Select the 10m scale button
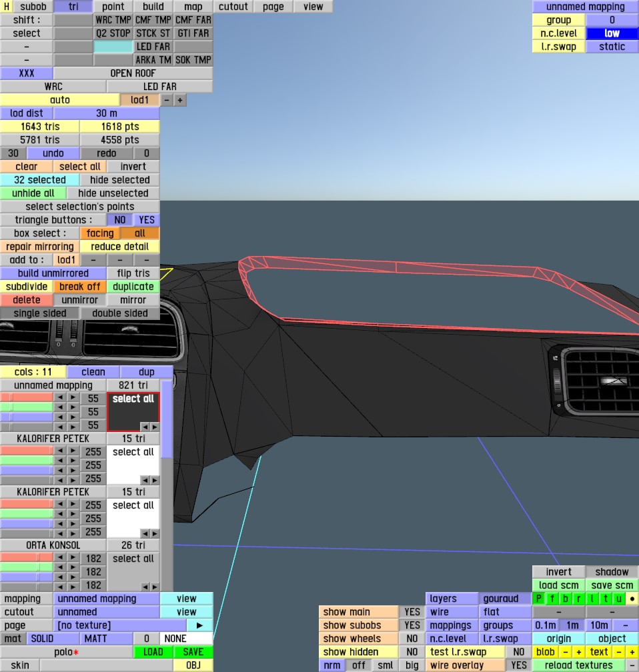 599,625
